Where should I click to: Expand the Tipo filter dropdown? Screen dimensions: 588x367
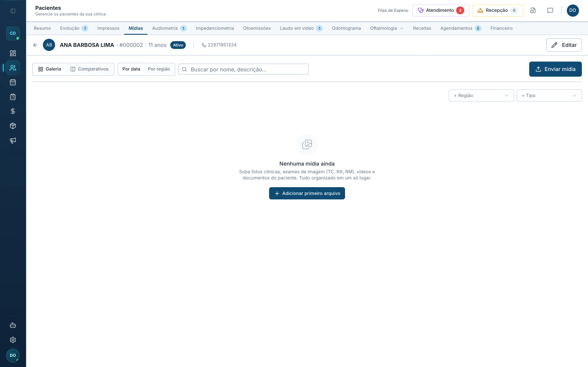point(549,95)
